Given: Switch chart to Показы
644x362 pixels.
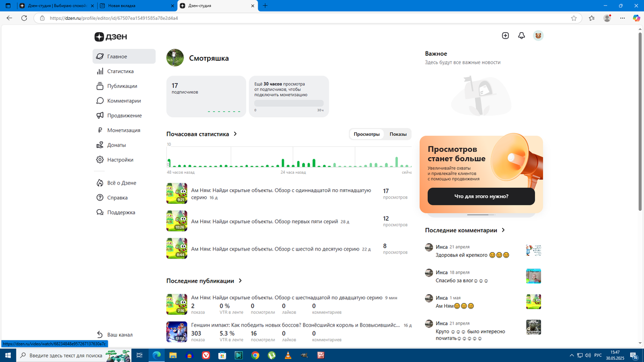Looking at the screenshot, I should coord(398,134).
